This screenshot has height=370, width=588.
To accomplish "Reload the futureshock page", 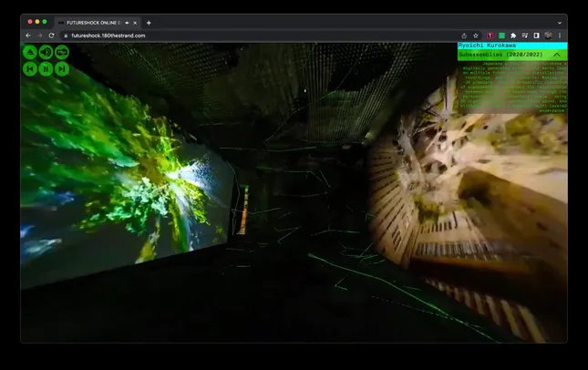I will click(52, 36).
